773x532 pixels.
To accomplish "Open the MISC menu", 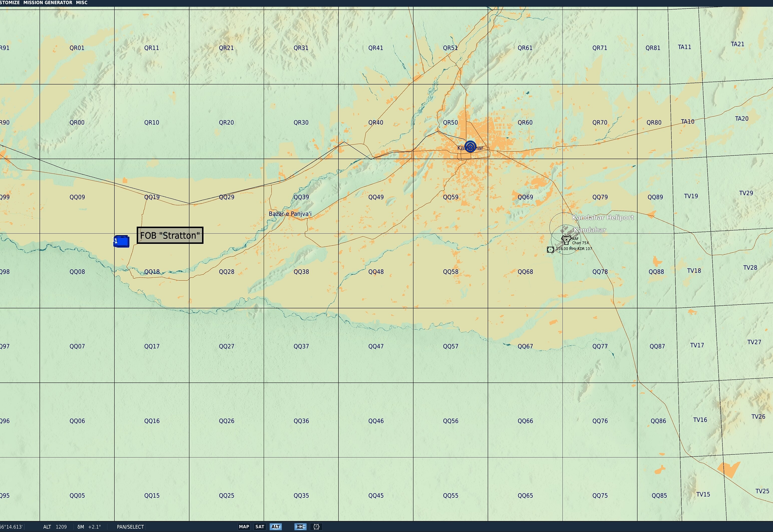I will point(81,3).
